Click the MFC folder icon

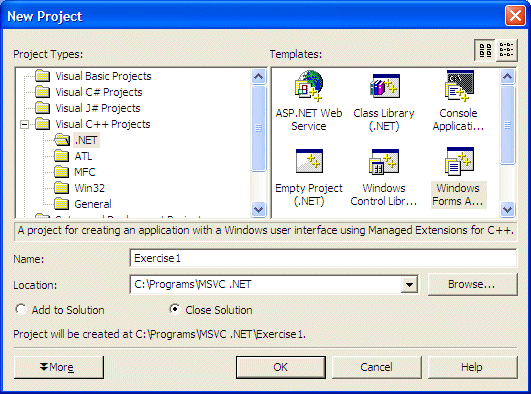(62, 172)
